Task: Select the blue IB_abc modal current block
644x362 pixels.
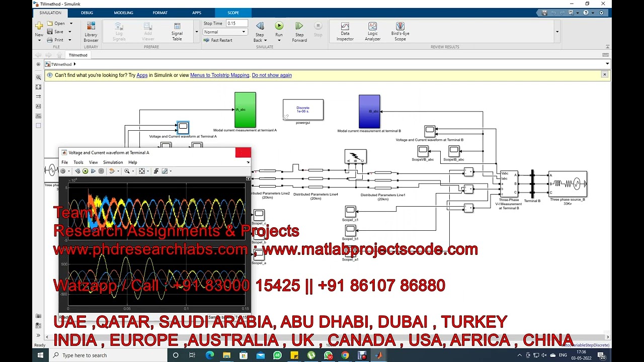Action: [369, 111]
